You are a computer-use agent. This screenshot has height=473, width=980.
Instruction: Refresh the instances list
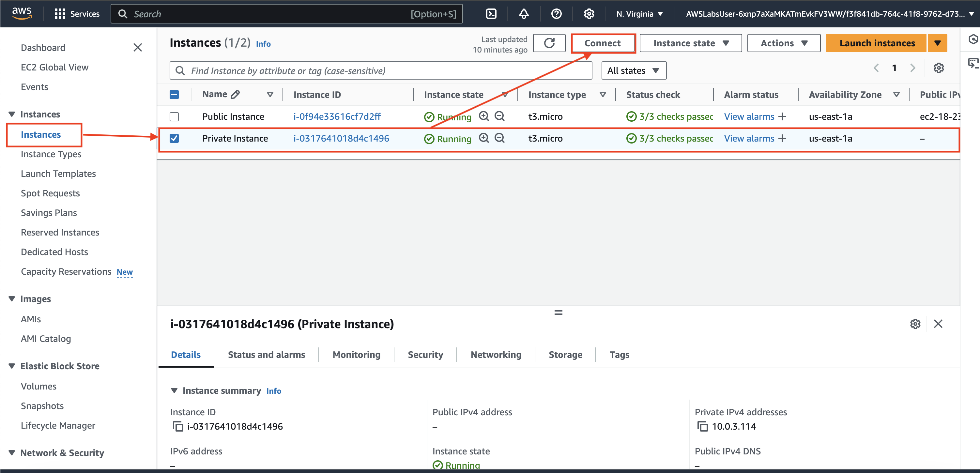coord(549,43)
